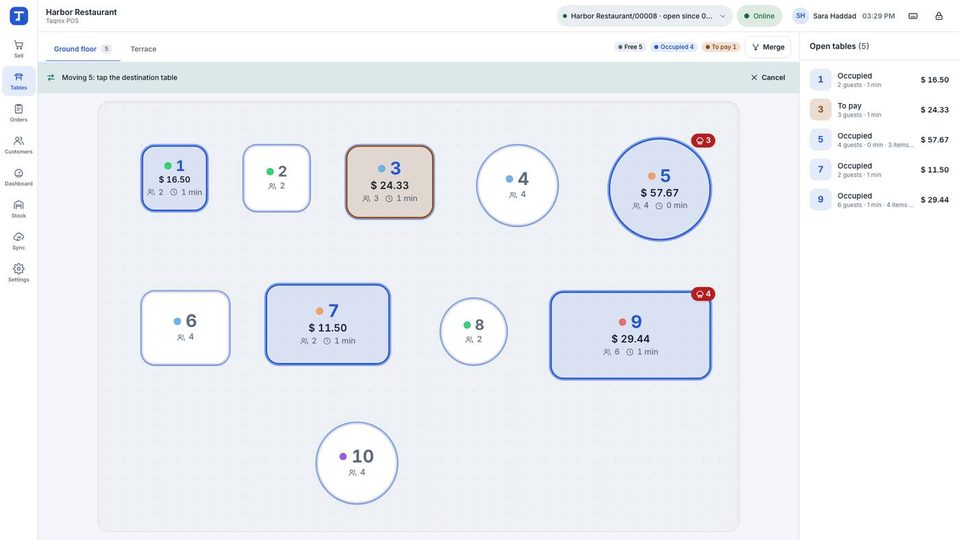
Task: Click the SH user avatar
Action: click(x=800, y=16)
